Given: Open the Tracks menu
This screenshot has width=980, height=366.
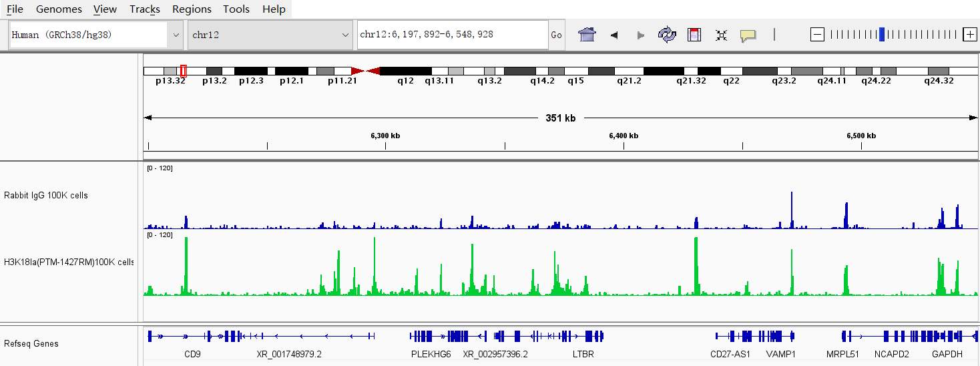Looking at the screenshot, I should click(144, 9).
